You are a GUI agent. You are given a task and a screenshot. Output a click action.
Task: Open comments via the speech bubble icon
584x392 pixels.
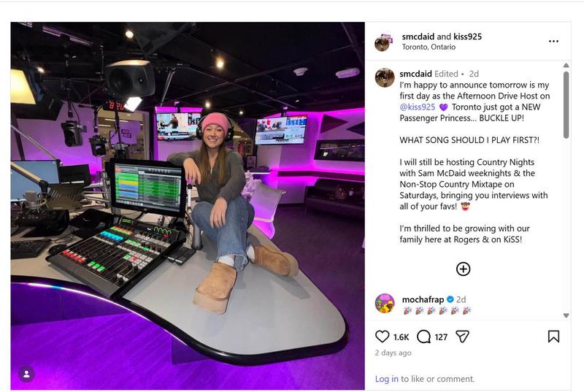click(423, 337)
